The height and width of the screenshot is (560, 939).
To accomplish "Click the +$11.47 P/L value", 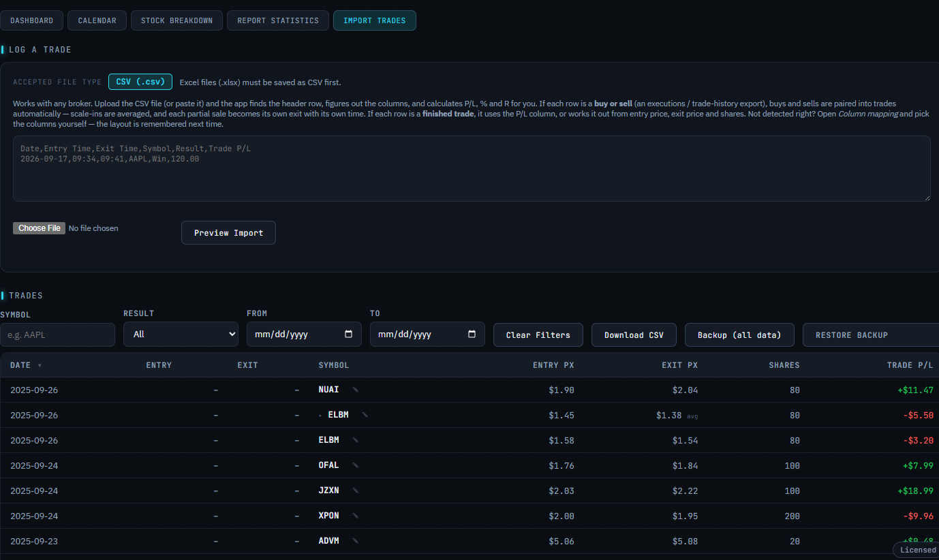I will point(915,390).
